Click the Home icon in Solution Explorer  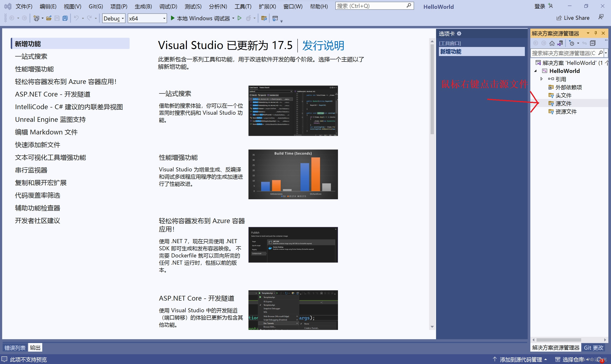[x=552, y=43]
